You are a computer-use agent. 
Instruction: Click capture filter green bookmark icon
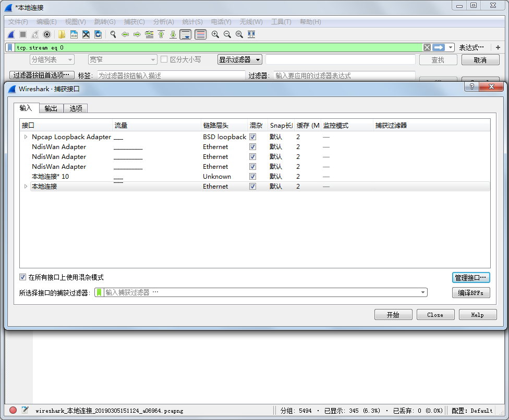99,292
